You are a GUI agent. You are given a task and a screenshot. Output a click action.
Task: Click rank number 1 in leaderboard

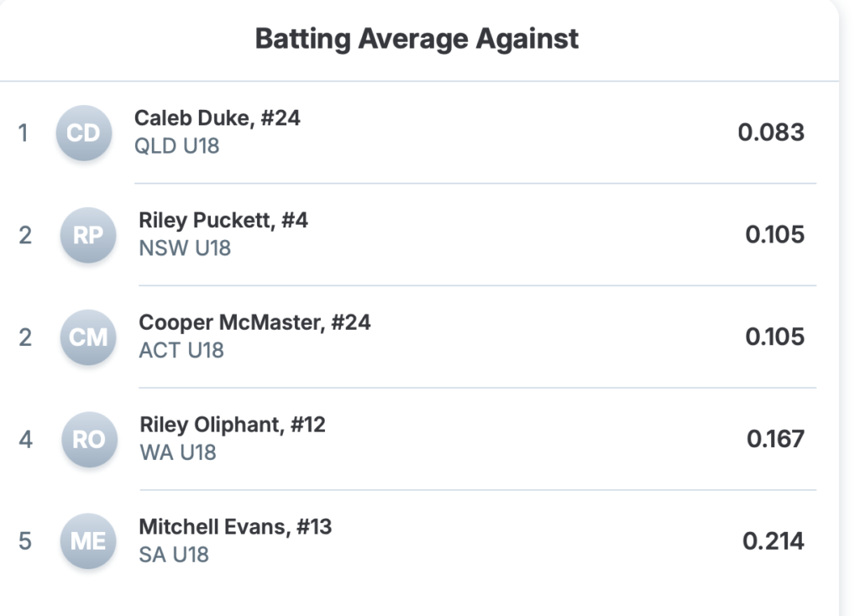pyautogui.click(x=24, y=133)
